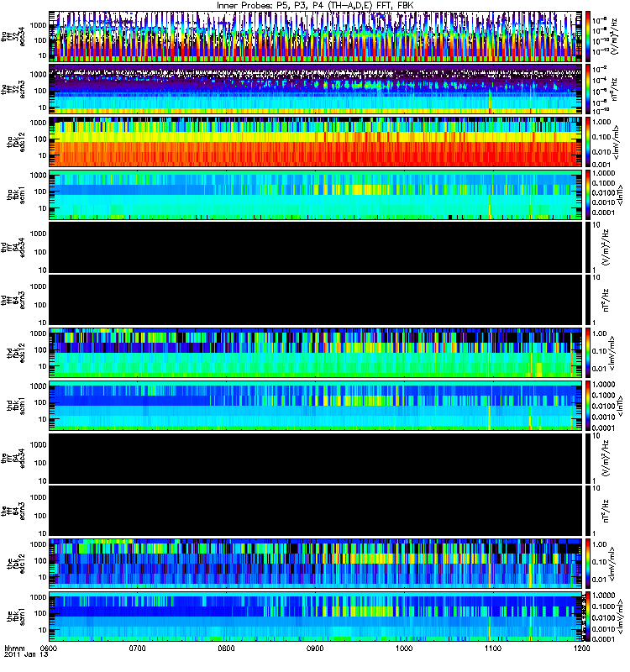The image size is (630, 672).
Task: Click the blank thd fff 64 edc34 panel
Action: (x=316, y=247)
